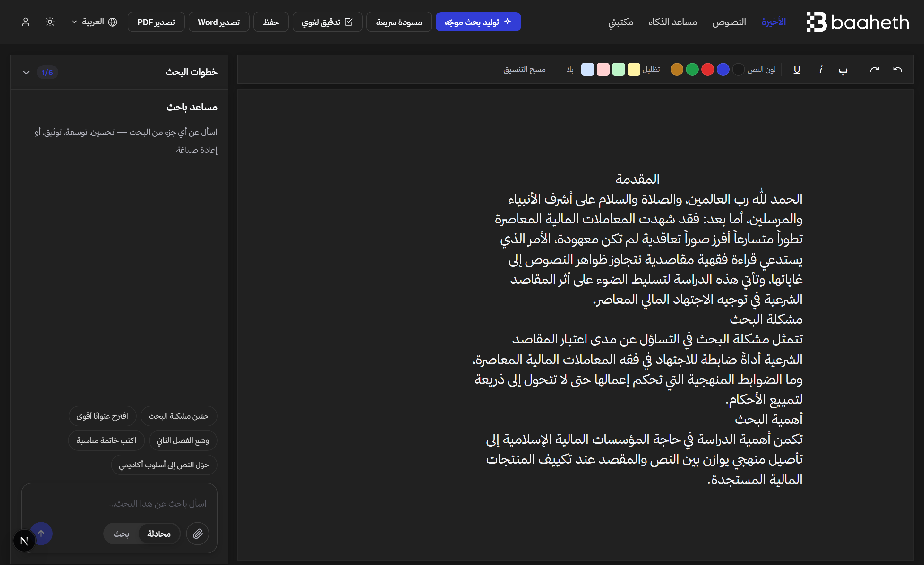Switch to محادثة chat mode
Image resolution: width=924 pixels, height=565 pixels.
[158, 534]
